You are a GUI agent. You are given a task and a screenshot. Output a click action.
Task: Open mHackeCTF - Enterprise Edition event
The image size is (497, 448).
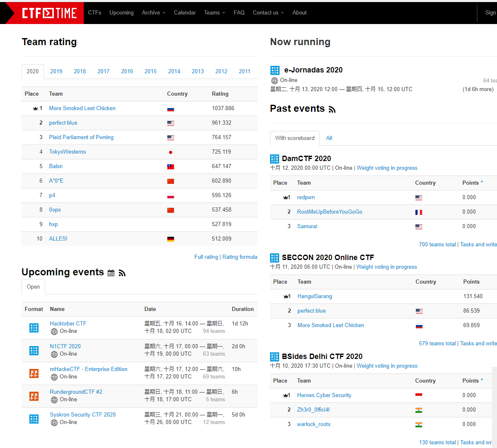(x=89, y=369)
